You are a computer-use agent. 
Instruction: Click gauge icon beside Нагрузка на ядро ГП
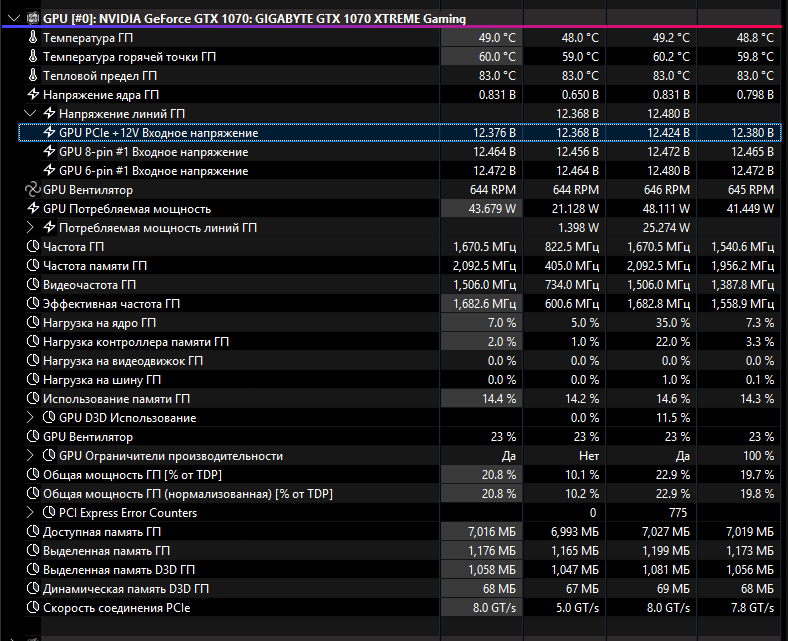[33, 323]
